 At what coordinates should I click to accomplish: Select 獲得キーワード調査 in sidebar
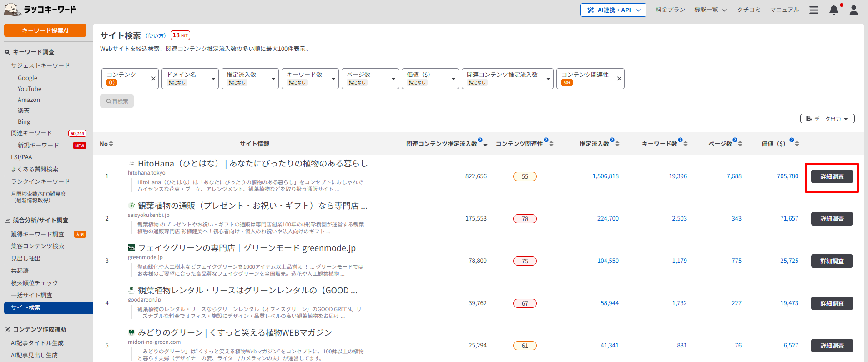(x=37, y=234)
